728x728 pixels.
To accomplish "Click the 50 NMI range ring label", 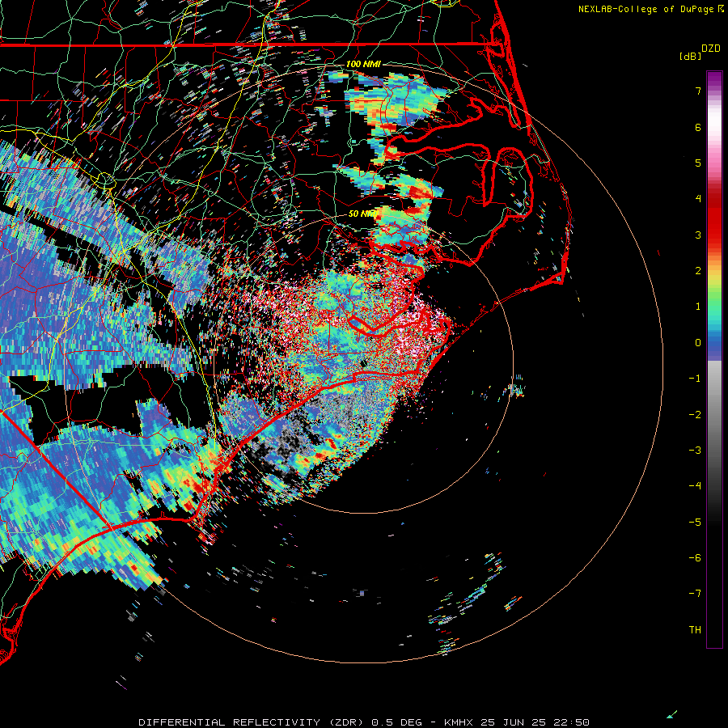I will [362, 214].
